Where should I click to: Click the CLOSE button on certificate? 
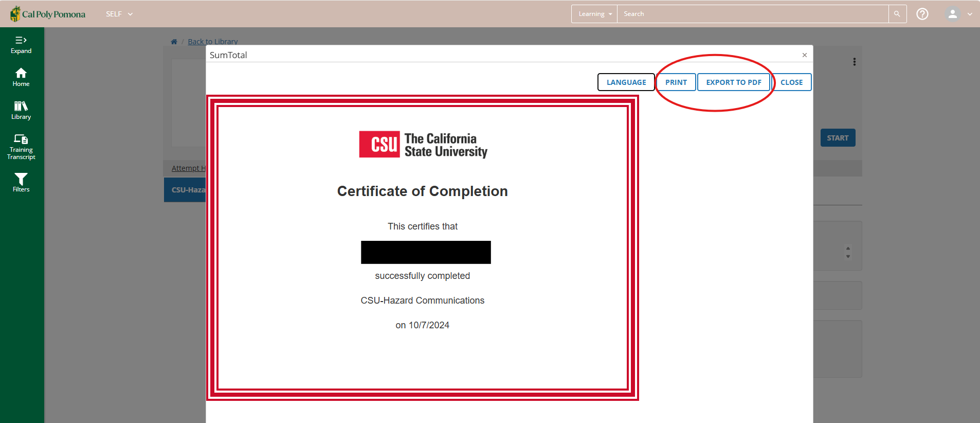click(791, 82)
